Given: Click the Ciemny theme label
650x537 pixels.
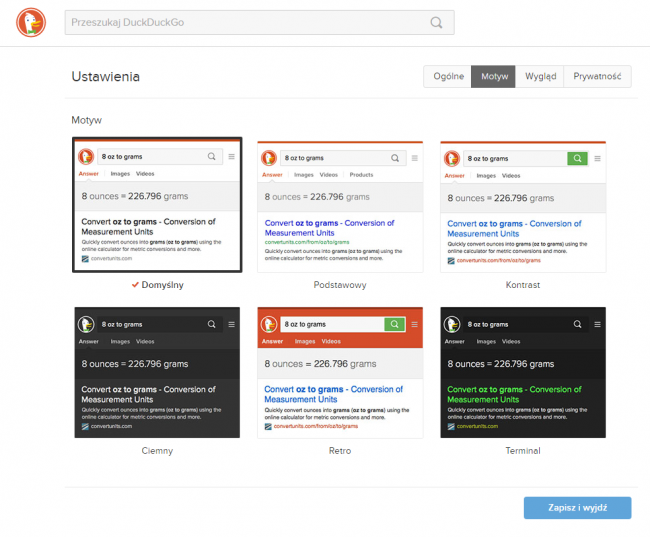Looking at the screenshot, I should tap(157, 451).
